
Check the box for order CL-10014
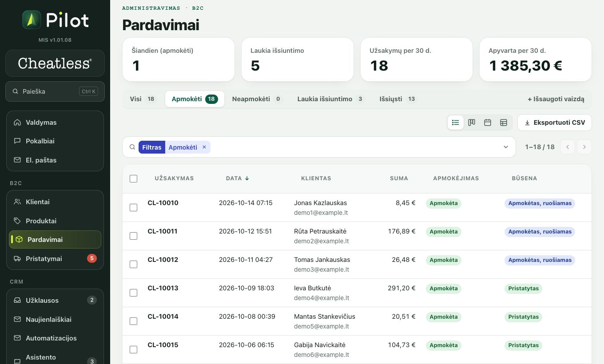pos(133,321)
